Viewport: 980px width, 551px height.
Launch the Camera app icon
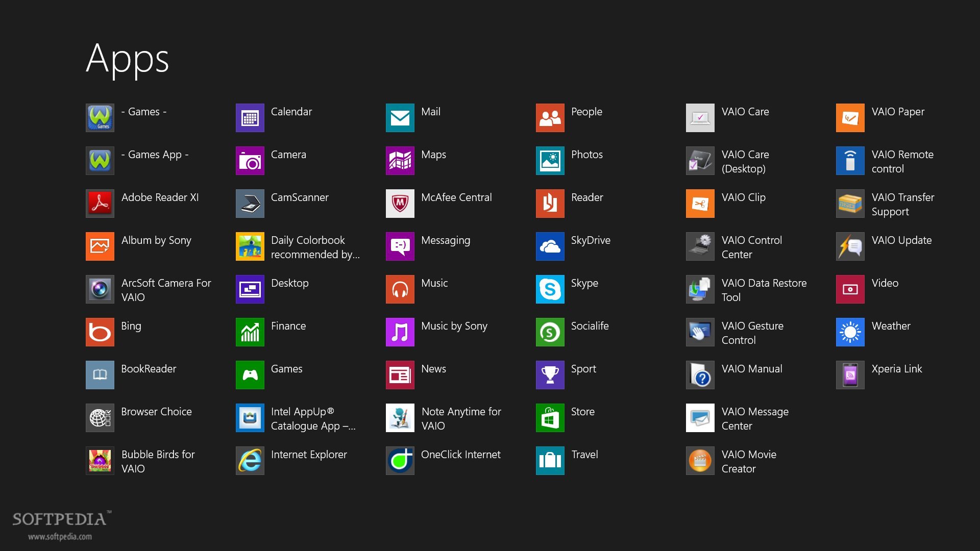point(250,161)
